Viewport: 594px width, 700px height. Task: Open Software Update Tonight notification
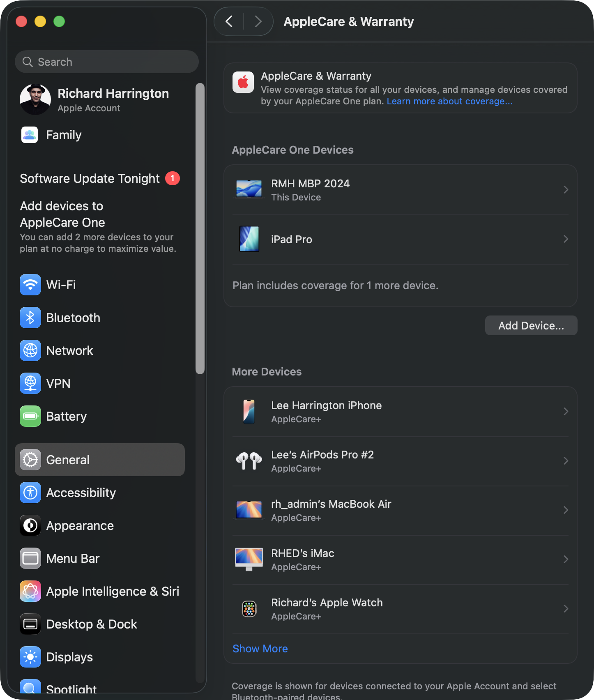pyautogui.click(x=100, y=178)
